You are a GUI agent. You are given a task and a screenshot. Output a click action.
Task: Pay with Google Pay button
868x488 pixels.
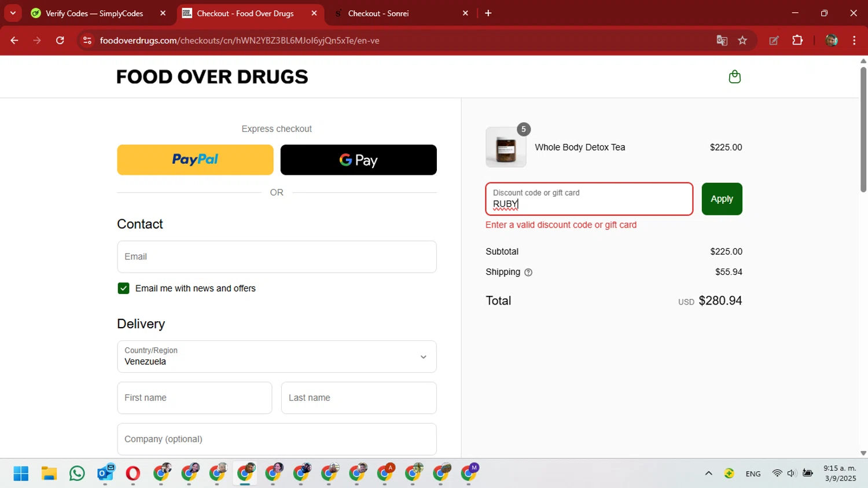tap(358, 160)
